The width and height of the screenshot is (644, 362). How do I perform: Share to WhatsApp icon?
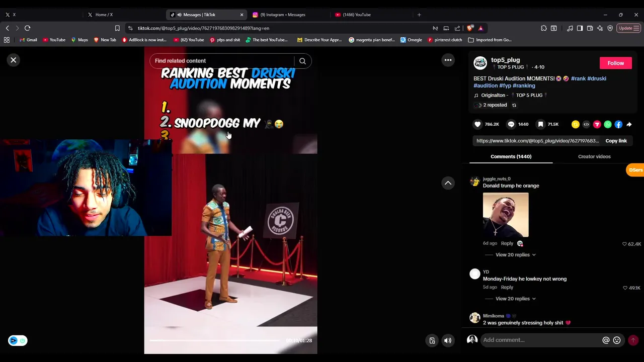(608, 125)
